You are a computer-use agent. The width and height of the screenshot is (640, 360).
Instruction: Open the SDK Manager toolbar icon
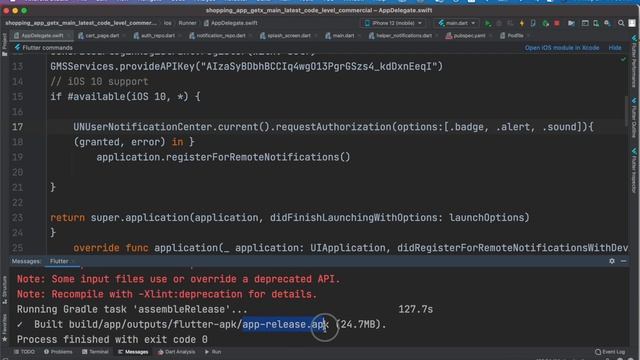pos(607,23)
